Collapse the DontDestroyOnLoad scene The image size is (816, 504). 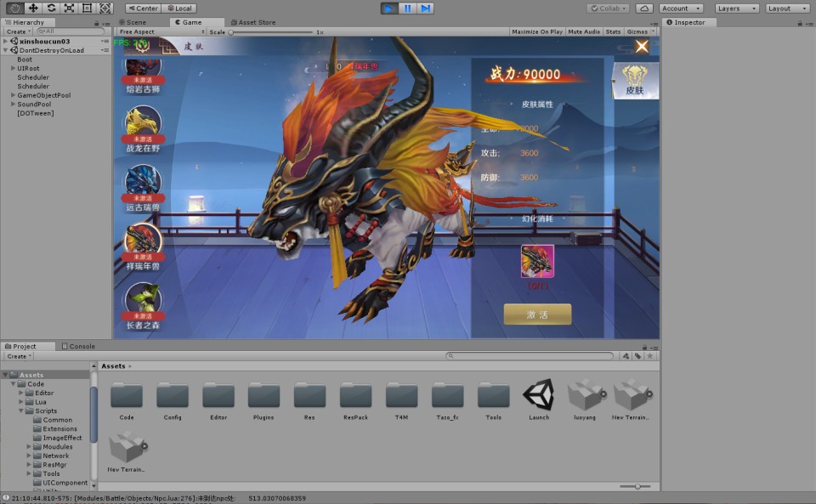click(x=5, y=50)
